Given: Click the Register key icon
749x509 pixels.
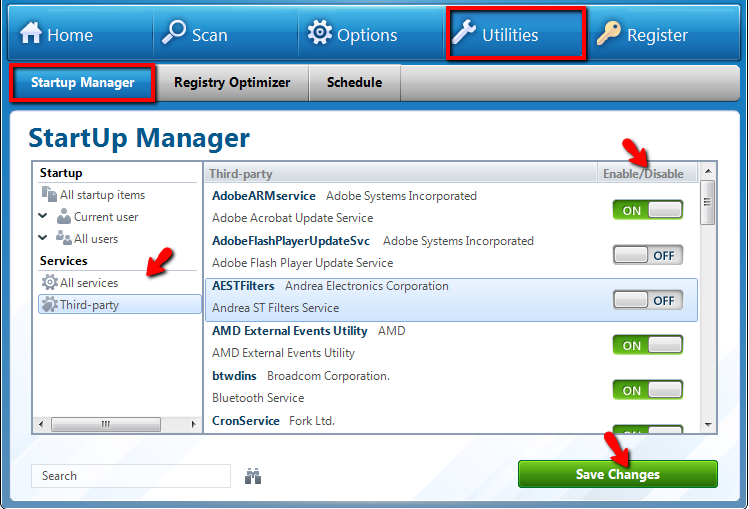Looking at the screenshot, I should tap(608, 34).
